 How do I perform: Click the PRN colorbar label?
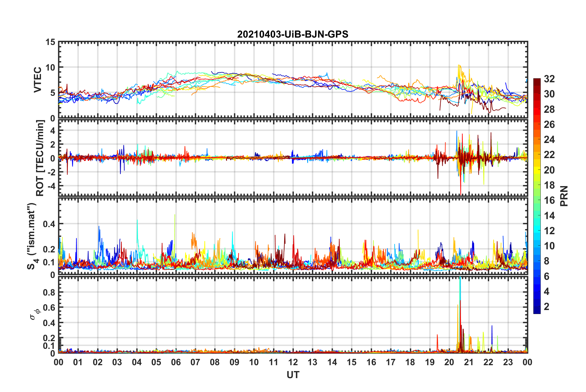[564, 196]
